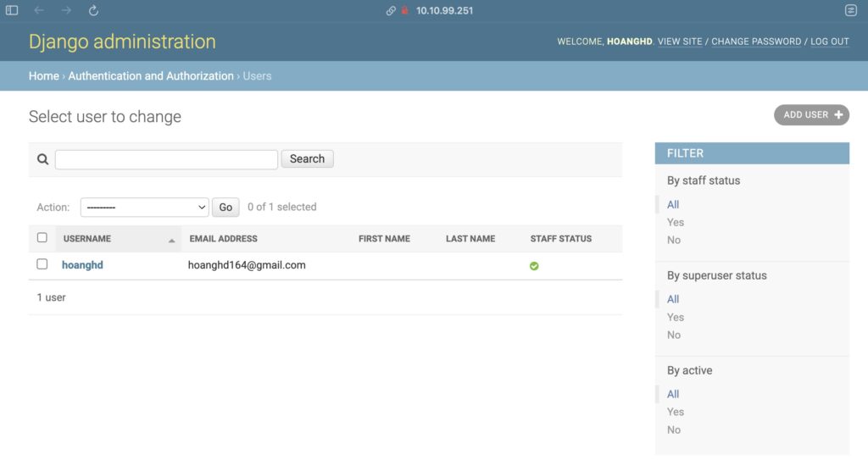Sort by the Last Name column header
868x460 pixels.
click(470, 239)
